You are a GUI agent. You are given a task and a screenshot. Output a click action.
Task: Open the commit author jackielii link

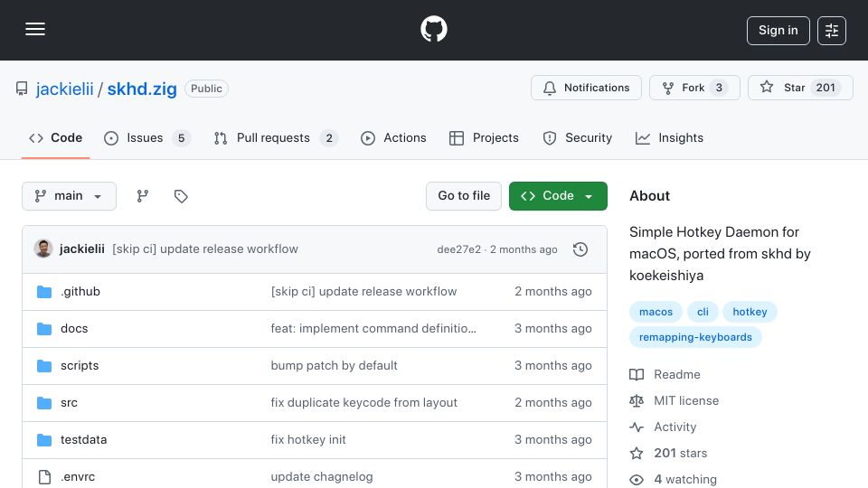coord(82,249)
